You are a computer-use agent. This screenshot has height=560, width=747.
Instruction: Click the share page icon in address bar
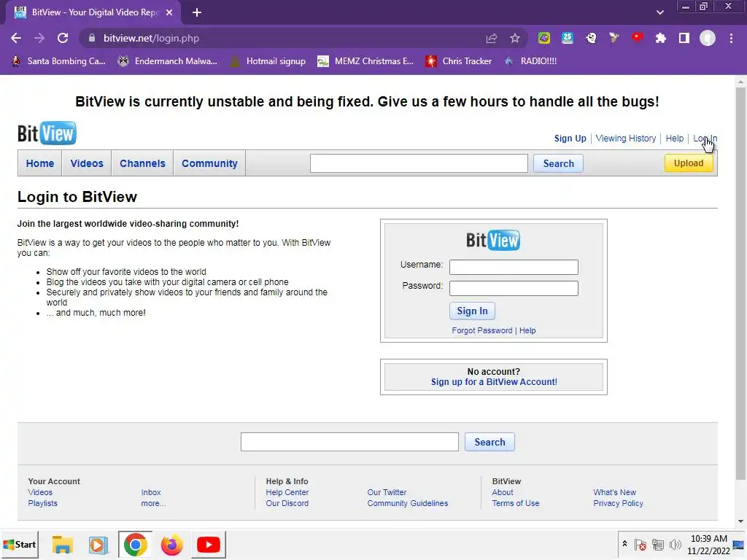[x=492, y=38]
